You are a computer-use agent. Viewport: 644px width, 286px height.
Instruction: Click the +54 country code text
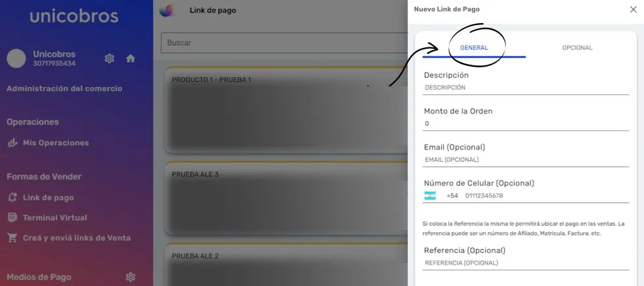click(452, 196)
